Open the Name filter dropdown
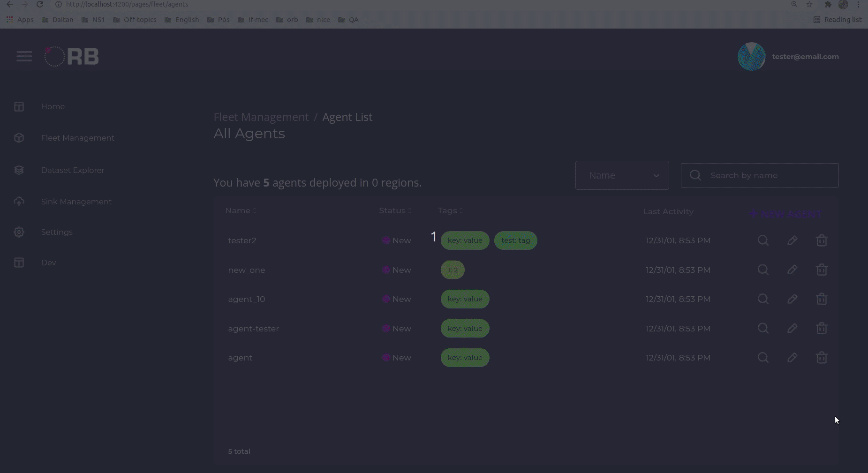The height and width of the screenshot is (473, 868). click(x=622, y=175)
